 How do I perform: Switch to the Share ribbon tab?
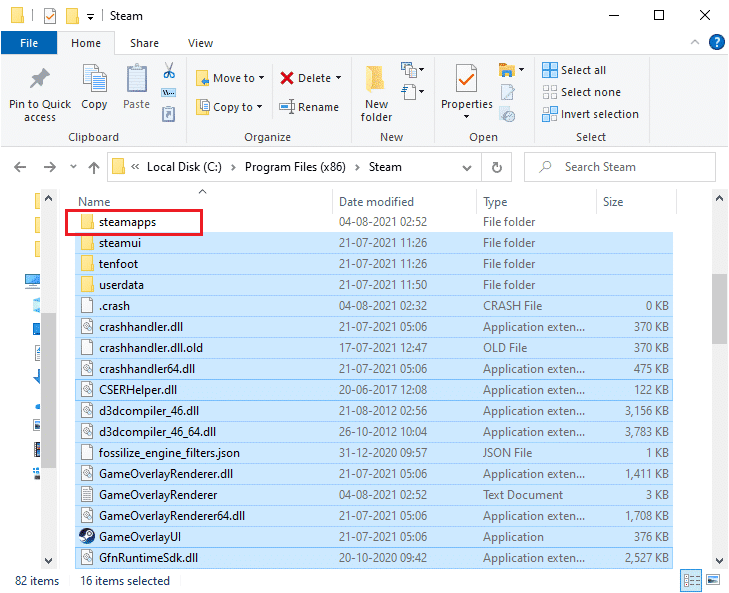[144, 43]
